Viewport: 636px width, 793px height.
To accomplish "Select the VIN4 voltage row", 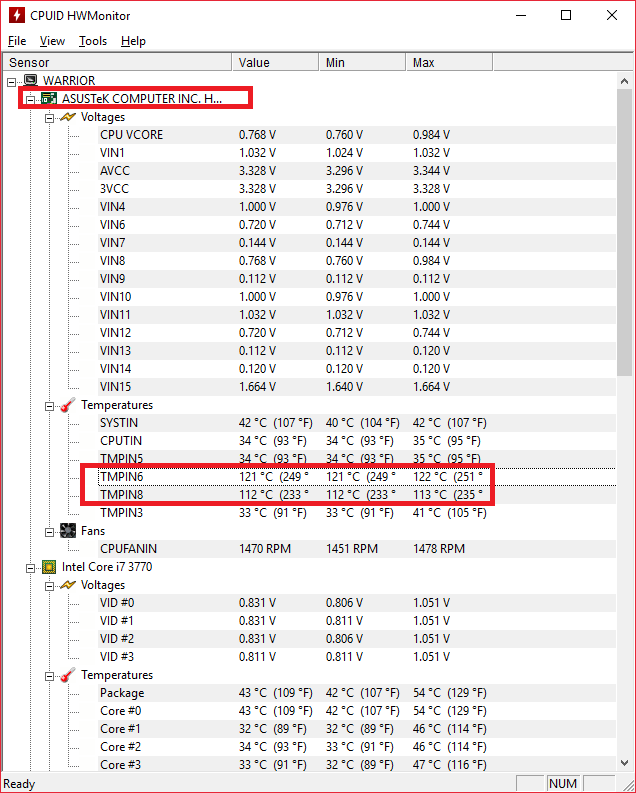I will pos(357,207).
